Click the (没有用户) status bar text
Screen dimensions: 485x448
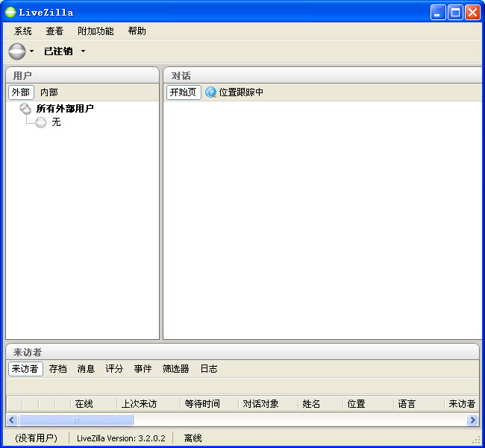click(x=37, y=438)
